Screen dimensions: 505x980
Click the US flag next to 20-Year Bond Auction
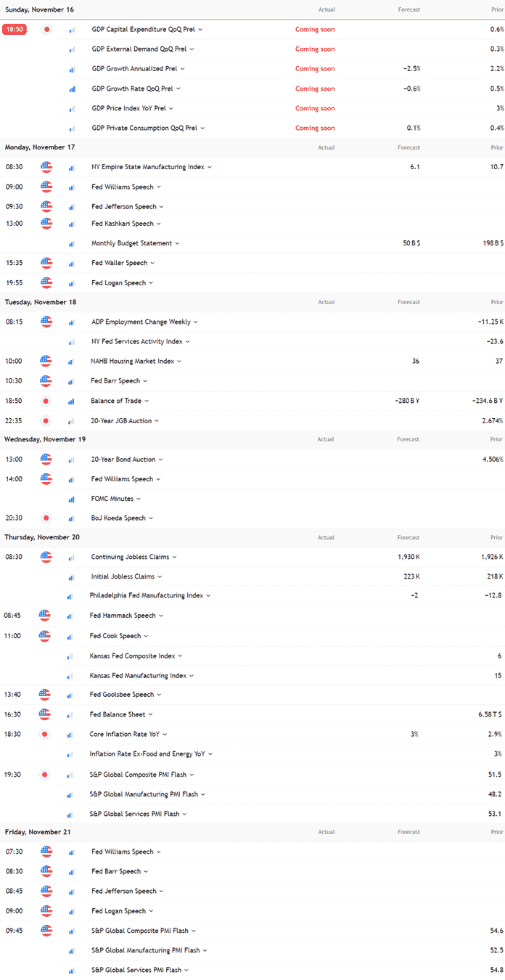pyautogui.click(x=46, y=459)
